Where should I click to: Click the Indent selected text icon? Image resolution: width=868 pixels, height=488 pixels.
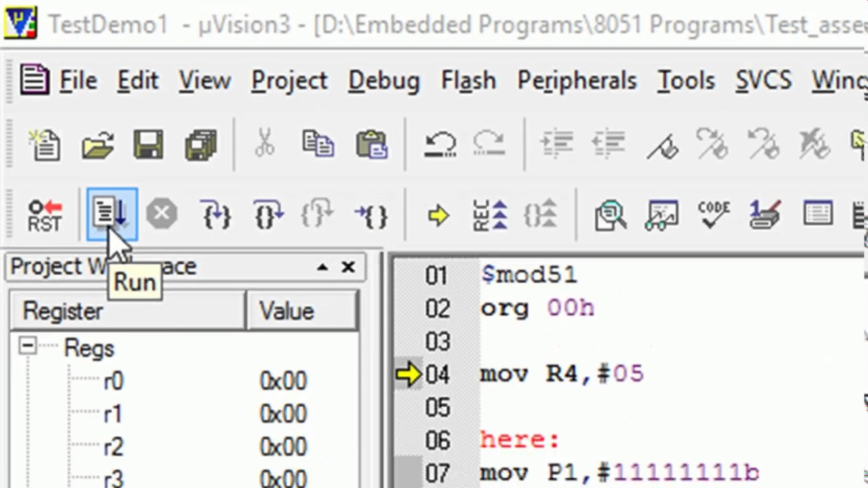556,144
